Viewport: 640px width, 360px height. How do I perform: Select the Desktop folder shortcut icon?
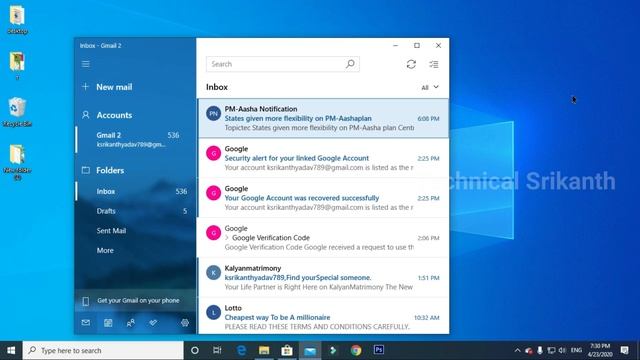coord(17,19)
